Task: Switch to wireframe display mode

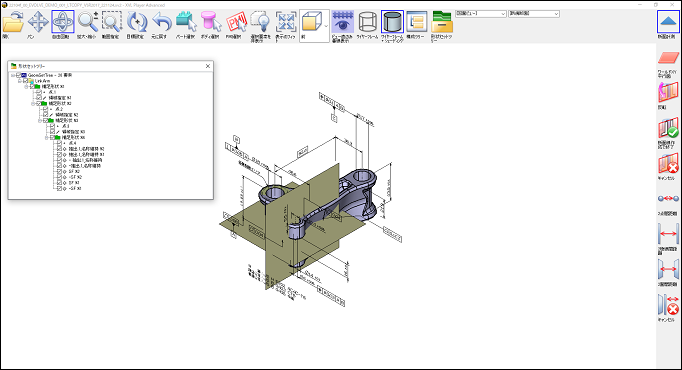Action: [x=368, y=22]
